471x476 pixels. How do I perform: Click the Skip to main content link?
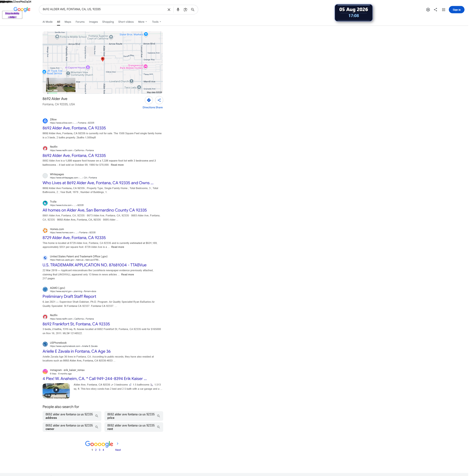click(x=12, y=15)
